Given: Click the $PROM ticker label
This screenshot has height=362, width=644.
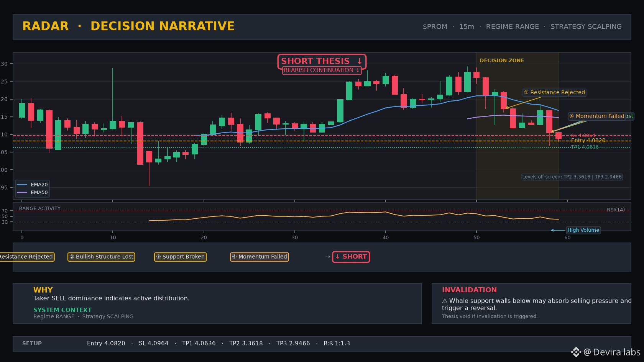Looking at the screenshot, I should pyautogui.click(x=435, y=26).
